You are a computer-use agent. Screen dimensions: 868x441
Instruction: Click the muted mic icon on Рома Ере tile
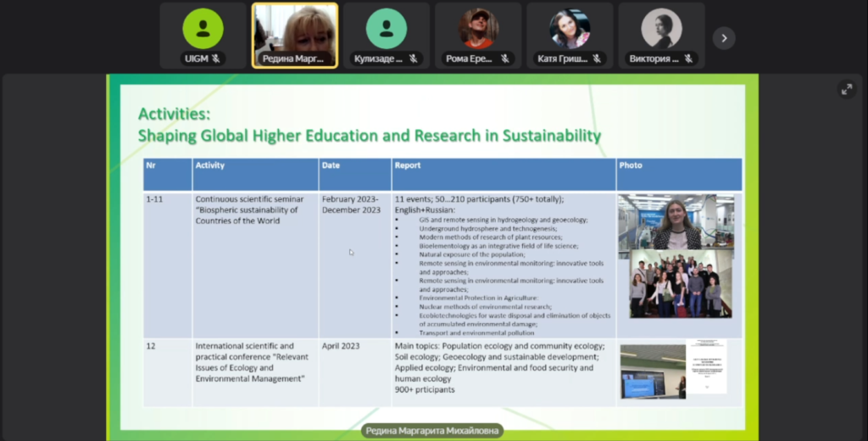pyautogui.click(x=504, y=59)
